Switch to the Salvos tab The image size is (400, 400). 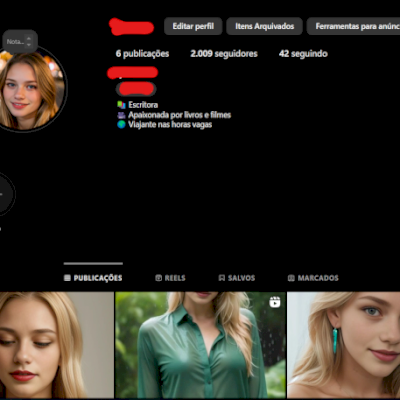(x=237, y=278)
